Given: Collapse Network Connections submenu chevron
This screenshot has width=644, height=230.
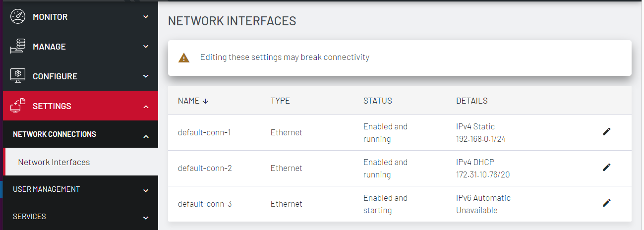Looking at the screenshot, I should [x=146, y=136].
